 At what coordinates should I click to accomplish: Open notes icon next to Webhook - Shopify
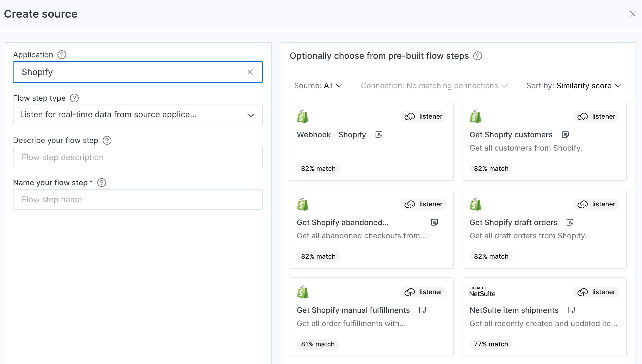379,135
